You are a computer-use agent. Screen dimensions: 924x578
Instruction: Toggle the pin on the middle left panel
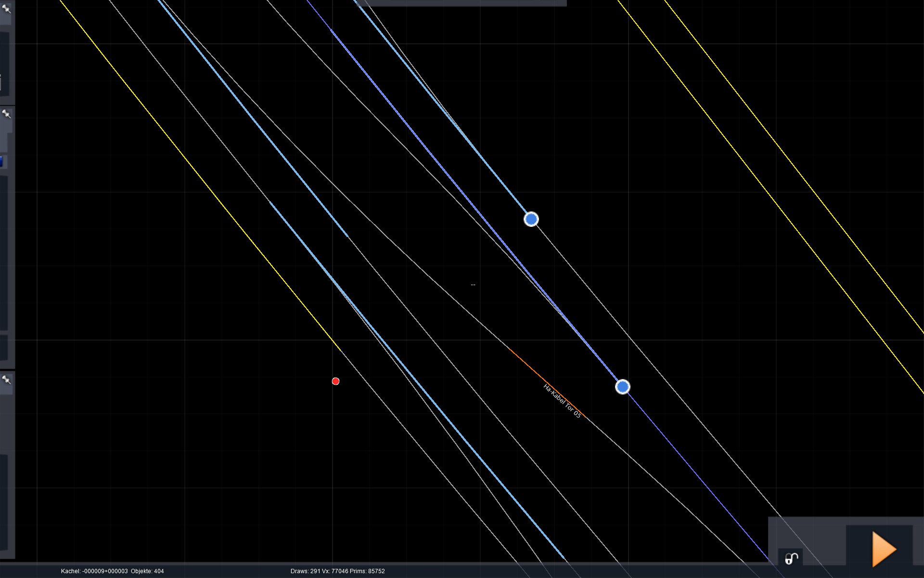[x=6, y=114]
